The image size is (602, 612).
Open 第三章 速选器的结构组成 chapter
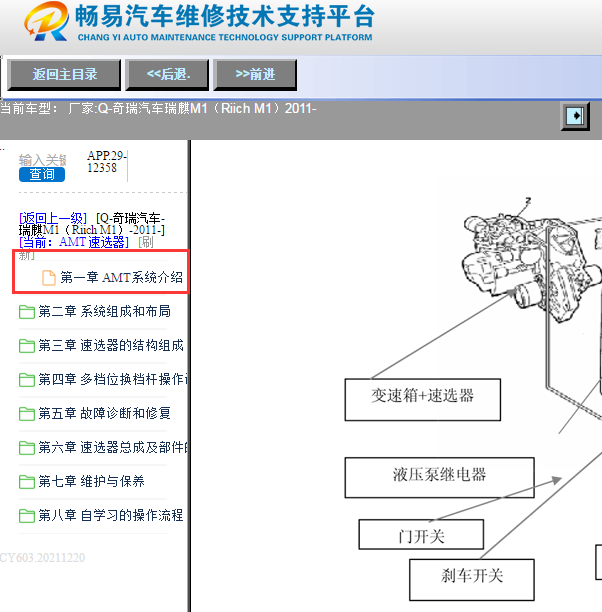click(111, 345)
